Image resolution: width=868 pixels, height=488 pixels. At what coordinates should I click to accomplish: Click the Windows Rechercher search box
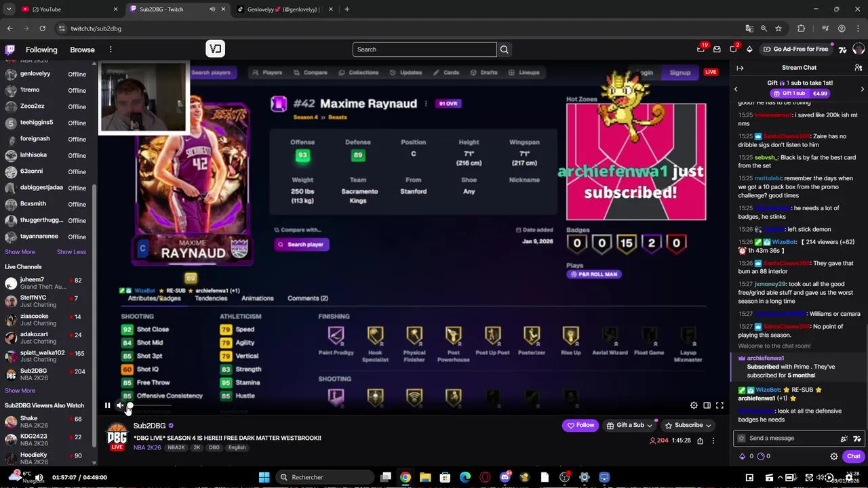pyautogui.click(x=324, y=477)
